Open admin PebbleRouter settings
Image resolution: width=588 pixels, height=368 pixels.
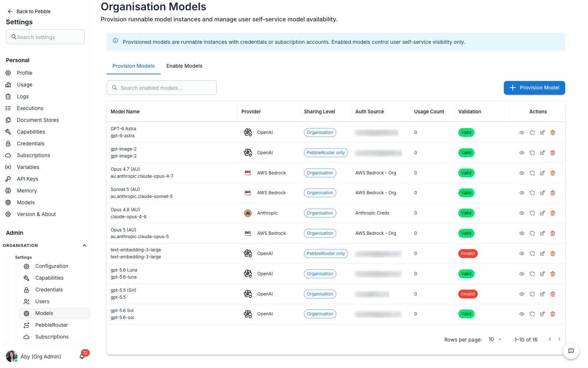tap(54, 325)
